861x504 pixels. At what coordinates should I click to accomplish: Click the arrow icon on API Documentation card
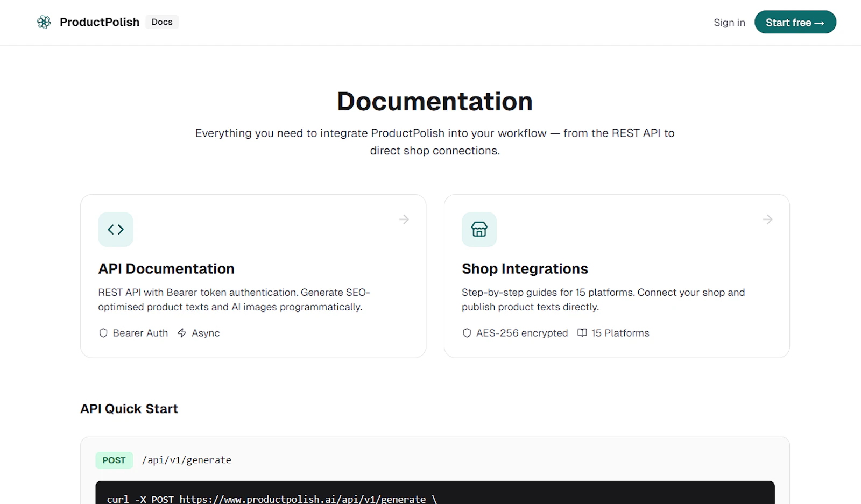pos(404,219)
